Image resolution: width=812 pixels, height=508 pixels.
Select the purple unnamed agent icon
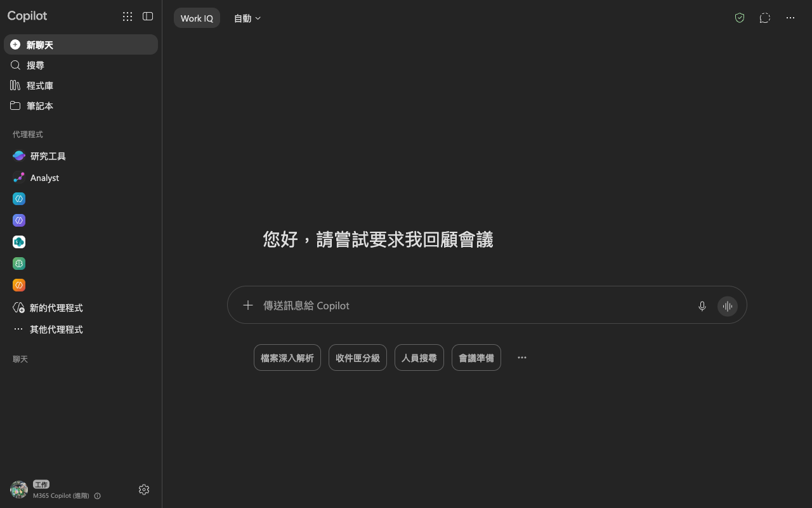tap(19, 220)
